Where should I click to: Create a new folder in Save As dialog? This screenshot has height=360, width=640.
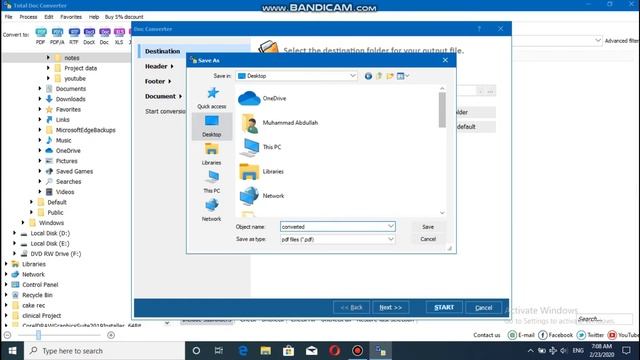click(390, 76)
